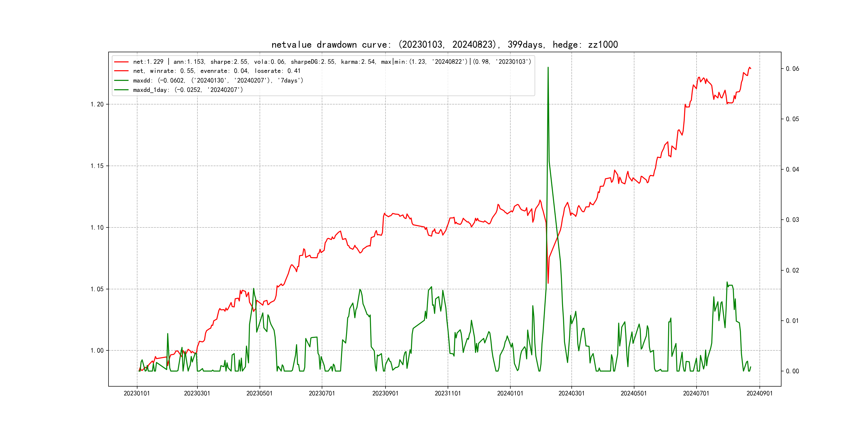Click the green line sample beside maxdd_1day legend entry
Image resolution: width=868 pixels, height=434 pixels.
121,90
